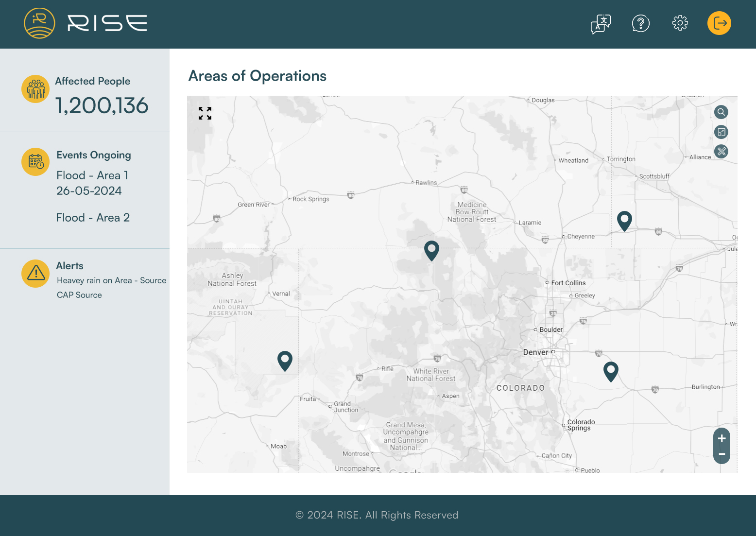The width and height of the screenshot is (756, 536).
Task: Open the ruler and pencil drawing tool
Action: 721,152
